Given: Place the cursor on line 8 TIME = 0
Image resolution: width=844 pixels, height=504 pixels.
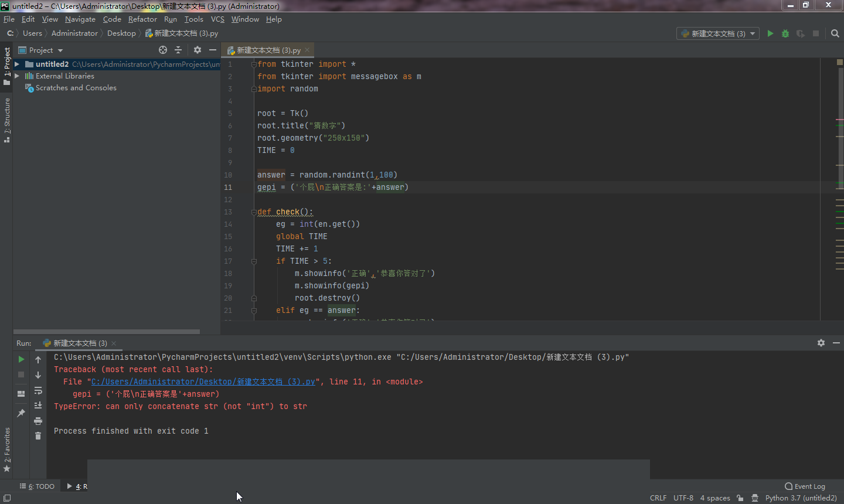Looking at the screenshot, I should click(275, 150).
